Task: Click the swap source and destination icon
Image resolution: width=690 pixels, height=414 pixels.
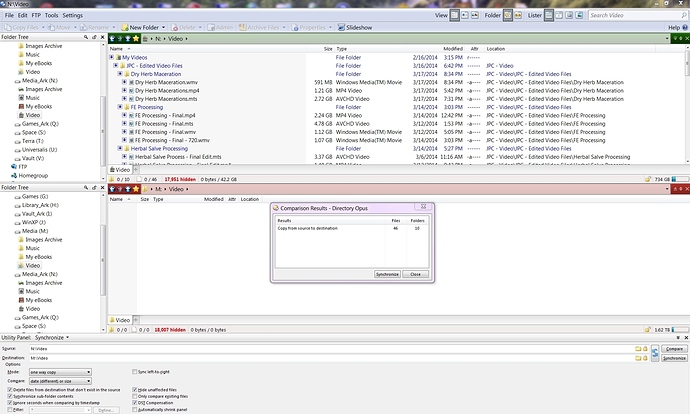Action: pyautogui.click(x=655, y=353)
